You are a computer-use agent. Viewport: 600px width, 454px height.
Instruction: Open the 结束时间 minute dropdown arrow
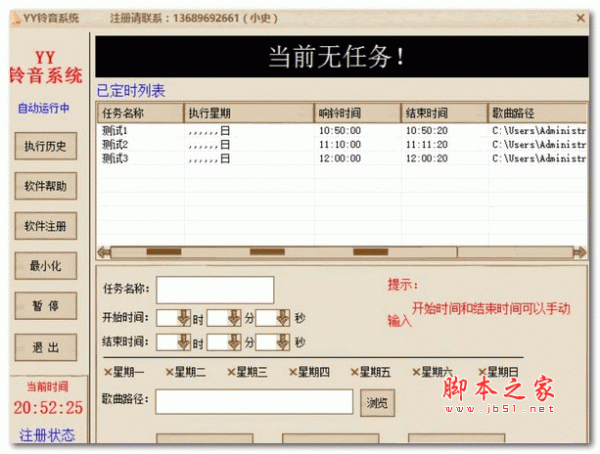click(234, 342)
